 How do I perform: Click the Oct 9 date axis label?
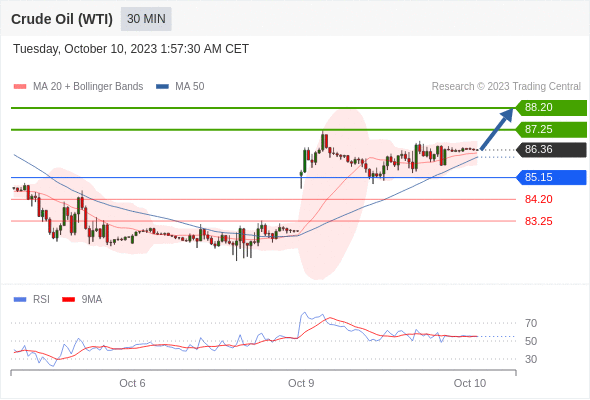pyautogui.click(x=301, y=383)
